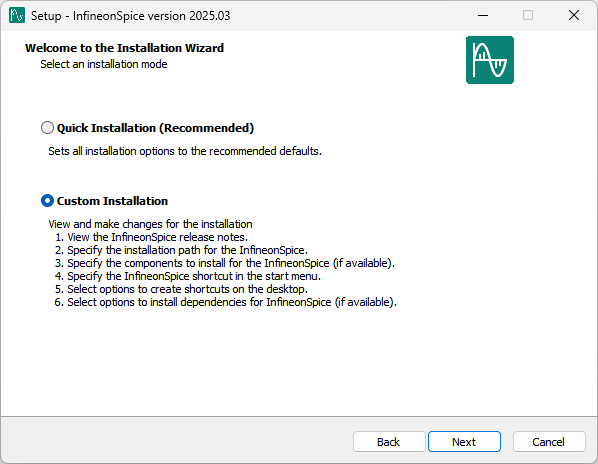Screen dimensions: 598x464
Task: Cancel the InfineonSpice setup
Action: click(x=548, y=442)
